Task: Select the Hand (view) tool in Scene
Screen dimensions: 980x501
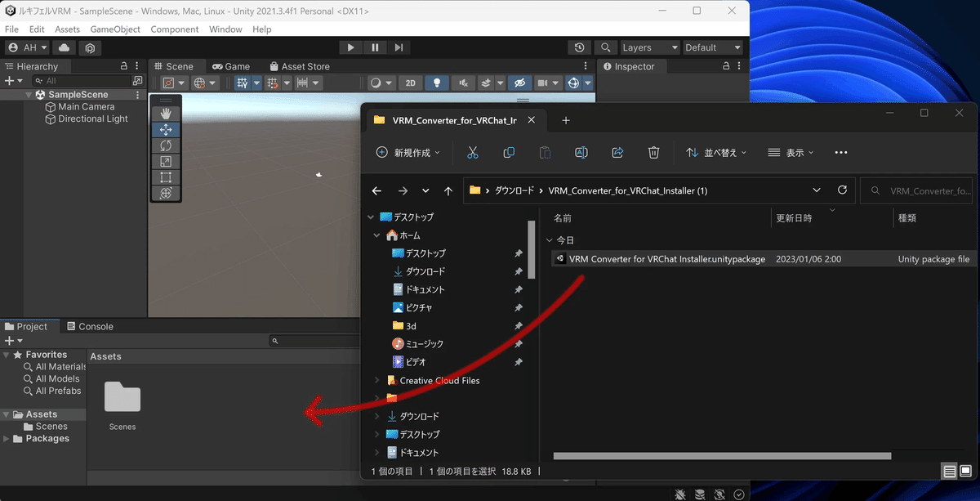Action: click(166, 113)
